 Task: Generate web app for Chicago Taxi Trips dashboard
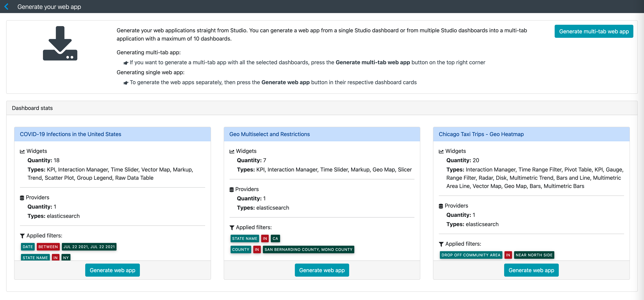point(531,270)
